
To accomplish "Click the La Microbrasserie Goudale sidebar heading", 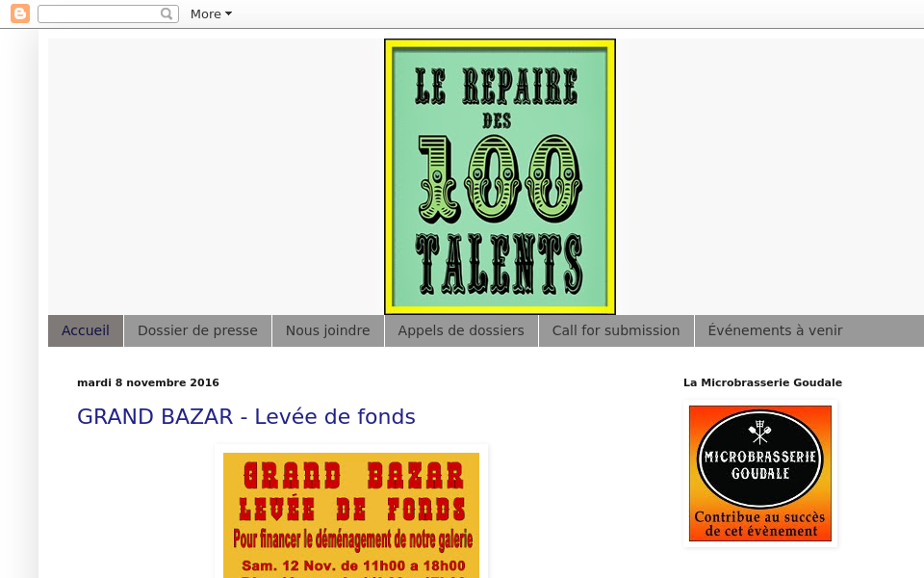I will (762, 382).
